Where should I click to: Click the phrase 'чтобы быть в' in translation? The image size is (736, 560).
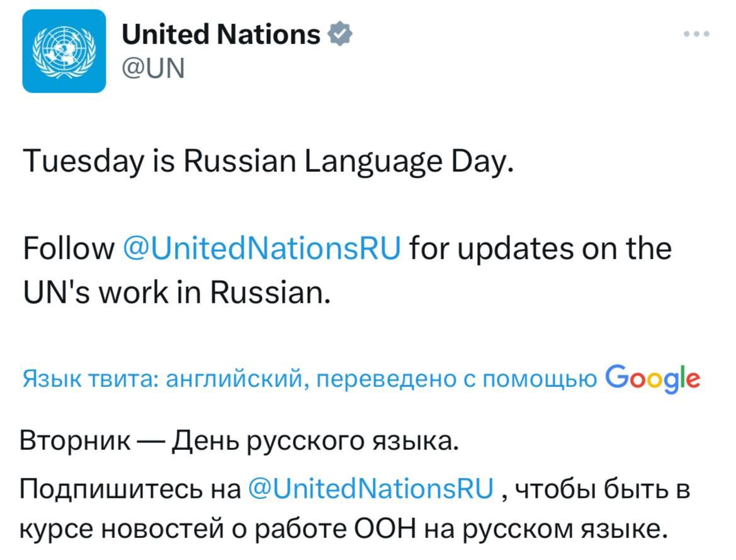click(603, 489)
